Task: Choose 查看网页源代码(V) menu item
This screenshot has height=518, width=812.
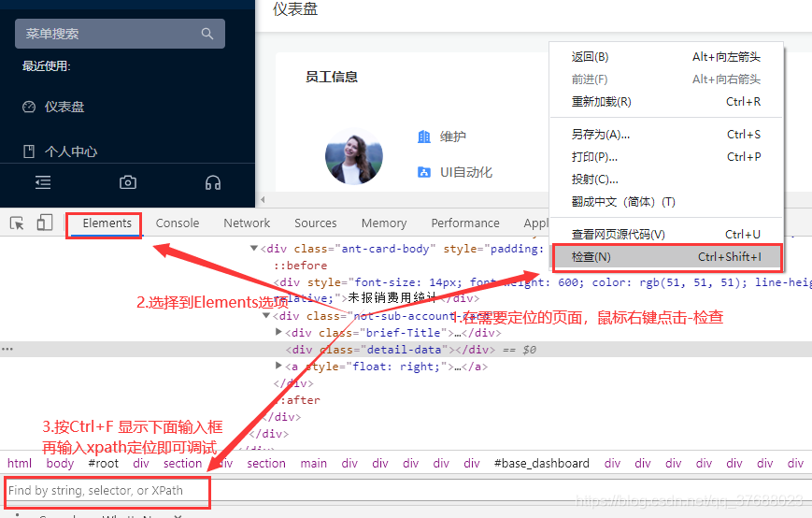Action: click(x=666, y=235)
